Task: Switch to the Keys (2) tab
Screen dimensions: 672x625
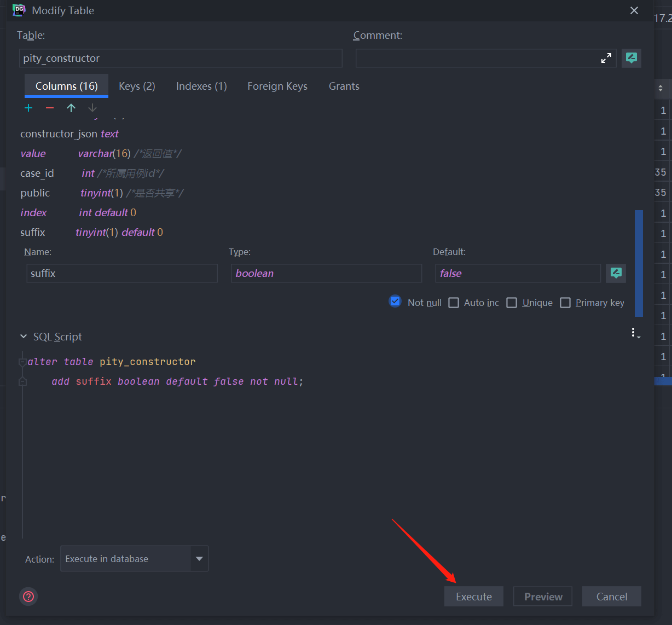Action: pyautogui.click(x=137, y=86)
